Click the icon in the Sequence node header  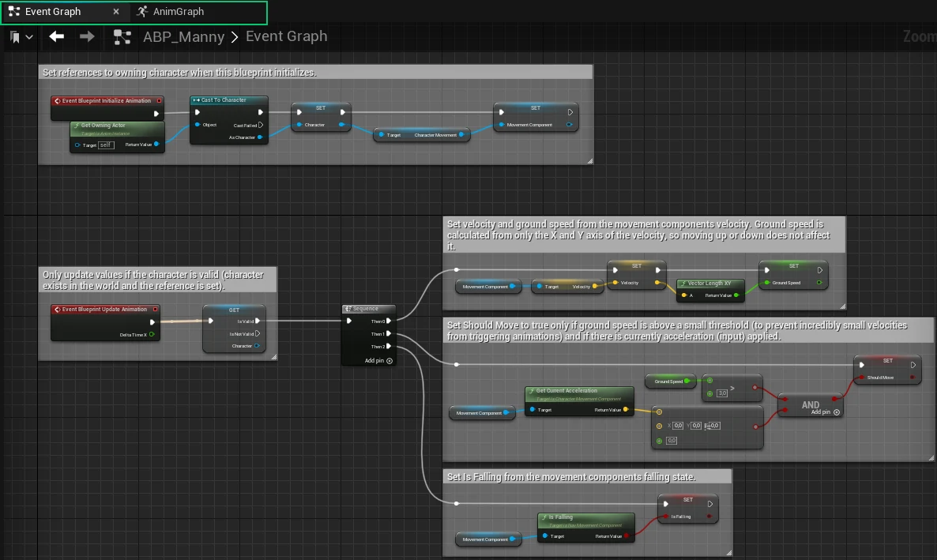[348, 309]
